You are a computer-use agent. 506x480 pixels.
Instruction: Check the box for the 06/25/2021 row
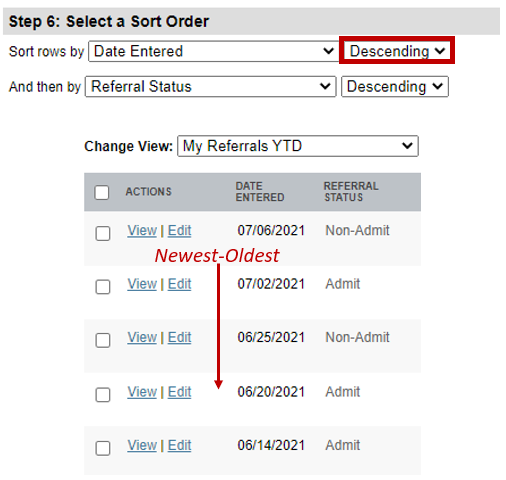click(x=103, y=340)
